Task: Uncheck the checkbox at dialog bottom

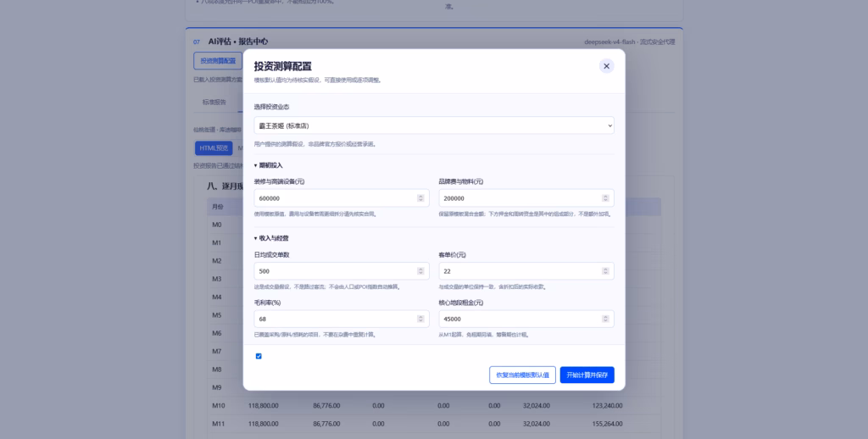Action: (x=259, y=356)
